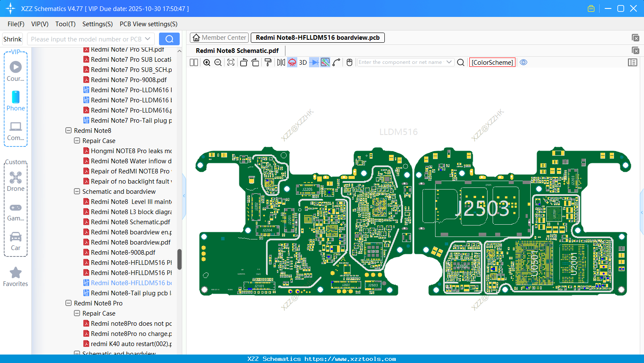The image size is (644, 363).
Task: Click the yellow gift bag icon
Action: pyautogui.click(x=591, y=8)
